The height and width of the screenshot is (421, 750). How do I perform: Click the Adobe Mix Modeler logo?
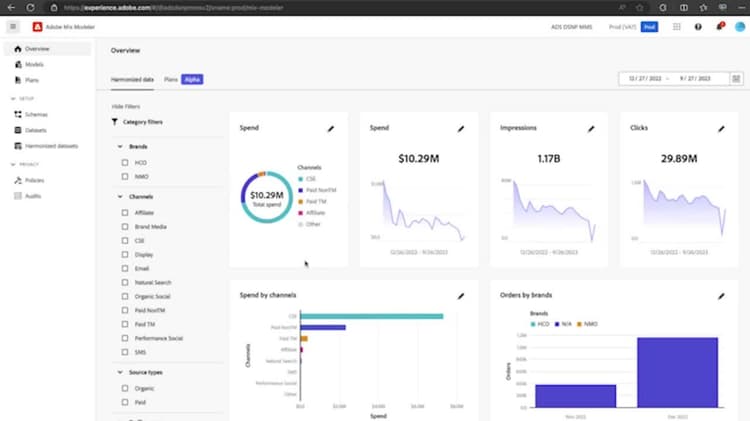37,27
